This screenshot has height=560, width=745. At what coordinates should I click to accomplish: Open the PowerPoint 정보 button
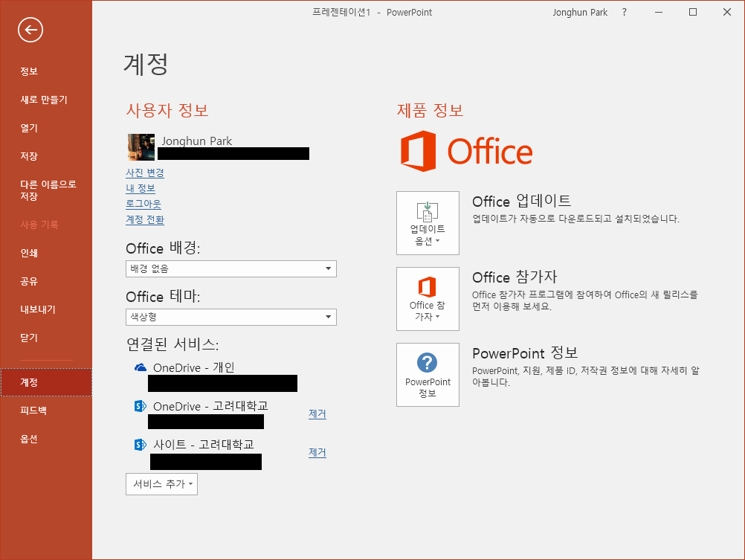428,375
